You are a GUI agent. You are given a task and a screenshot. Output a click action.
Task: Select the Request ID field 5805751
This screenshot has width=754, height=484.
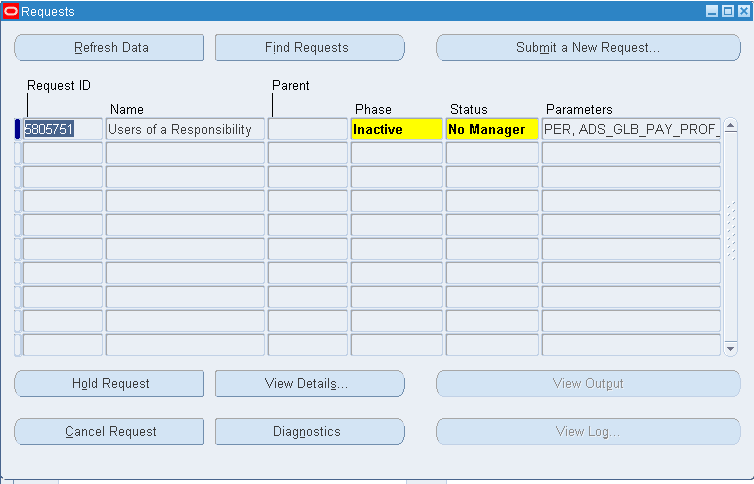[62, 129]
